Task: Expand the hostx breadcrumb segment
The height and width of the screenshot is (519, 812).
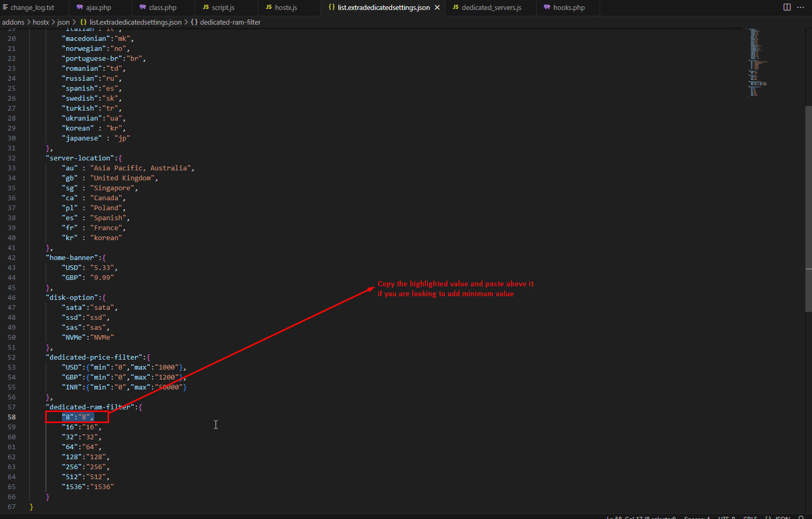Action: pos(41,22)
